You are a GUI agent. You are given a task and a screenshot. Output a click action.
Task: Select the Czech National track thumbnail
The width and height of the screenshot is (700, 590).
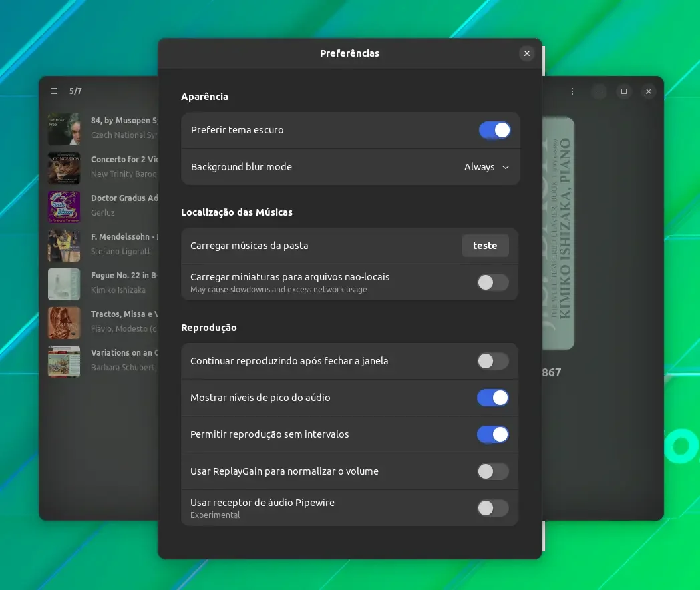click(x=64, y=129)
